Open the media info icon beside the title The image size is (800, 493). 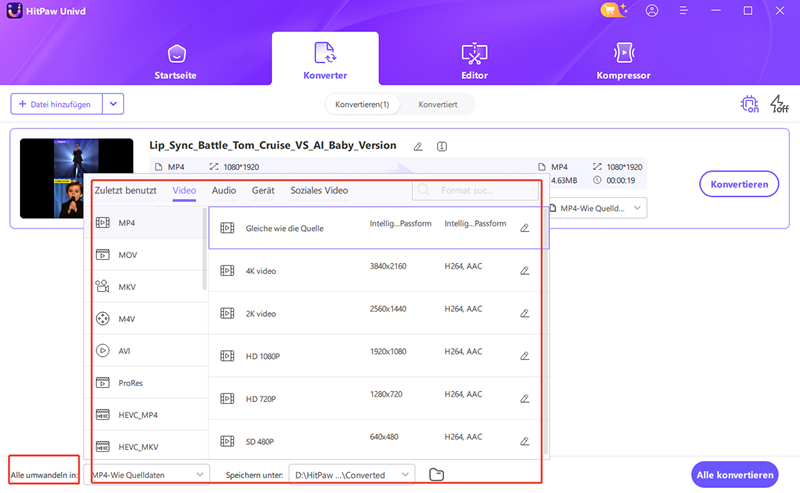pyautogui.click(x=442, y=146)
